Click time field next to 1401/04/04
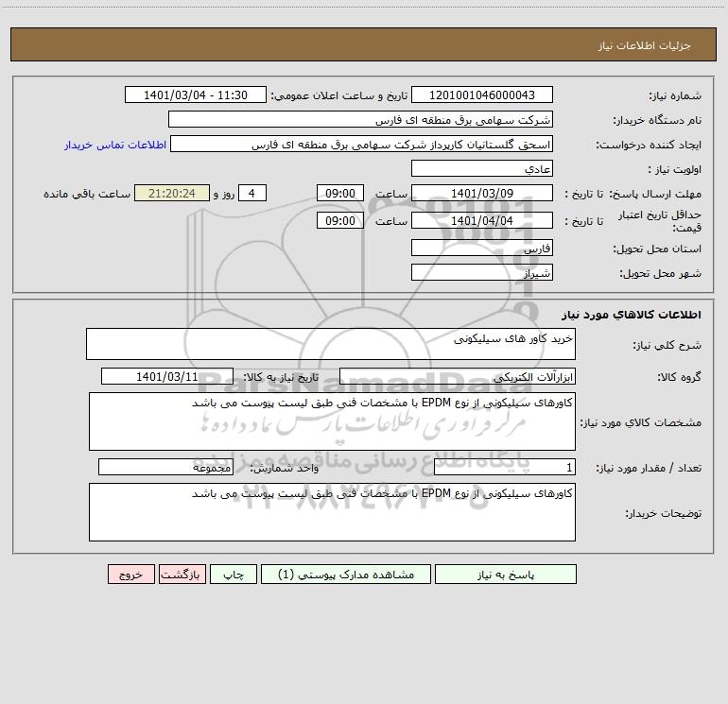The image size is (728, 704). (339, 220)
